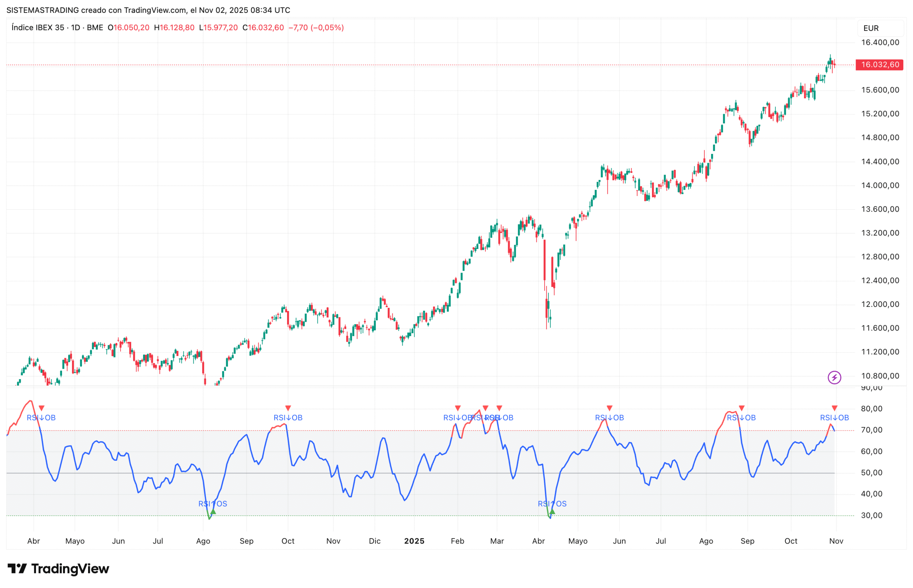The height and width of the screenshot is (588, 913).
Task: Click the green oversold triangle near Abr 2025
Action: click(x=552, y=512)
